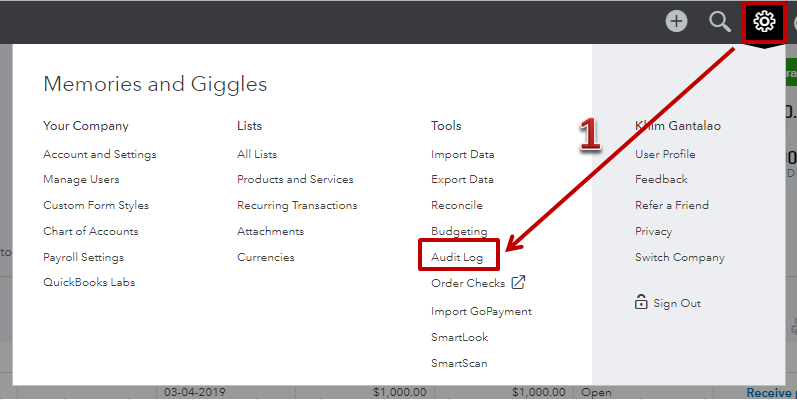The image size is (797, 400).
Task: Select Import Data tool
Action: [x=463, y=155]
